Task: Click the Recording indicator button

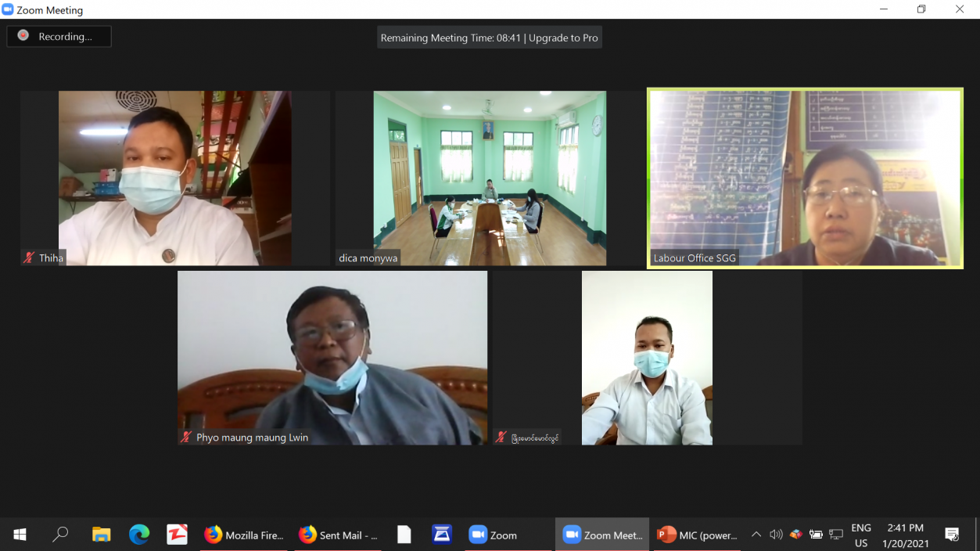Action: coord(59,37)
